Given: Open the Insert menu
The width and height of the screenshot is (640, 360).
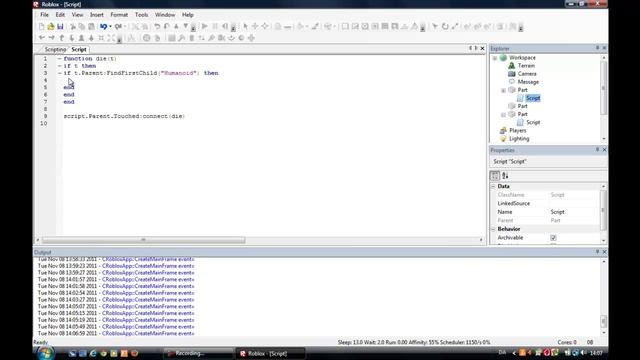Looking at the screenshot, I should click(x=97, y=15).
